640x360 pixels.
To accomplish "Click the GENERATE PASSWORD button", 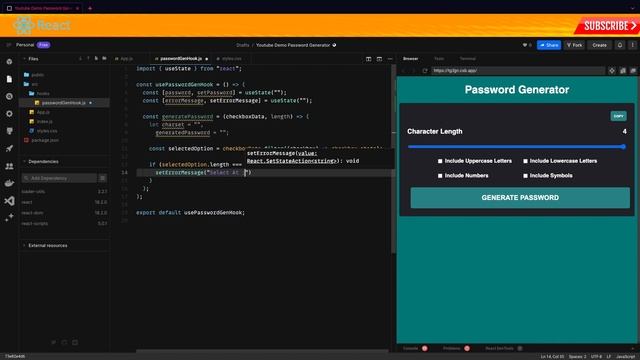I will (x=520, y=198).
